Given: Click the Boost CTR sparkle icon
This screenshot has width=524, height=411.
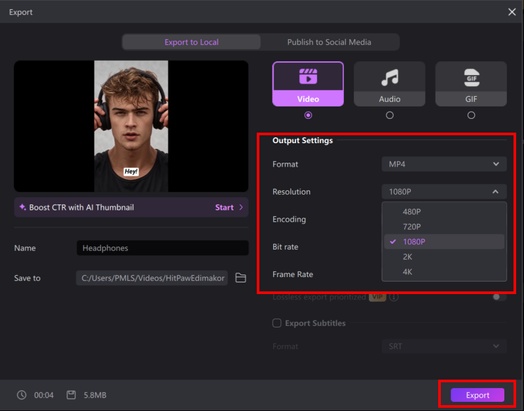Looking at the screenshot, I should point(22,207).
